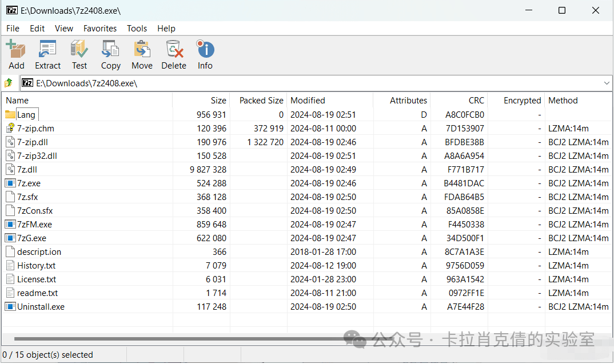
Task: Click the 7z icon in the address bar
Action: (x=27, y=83)
